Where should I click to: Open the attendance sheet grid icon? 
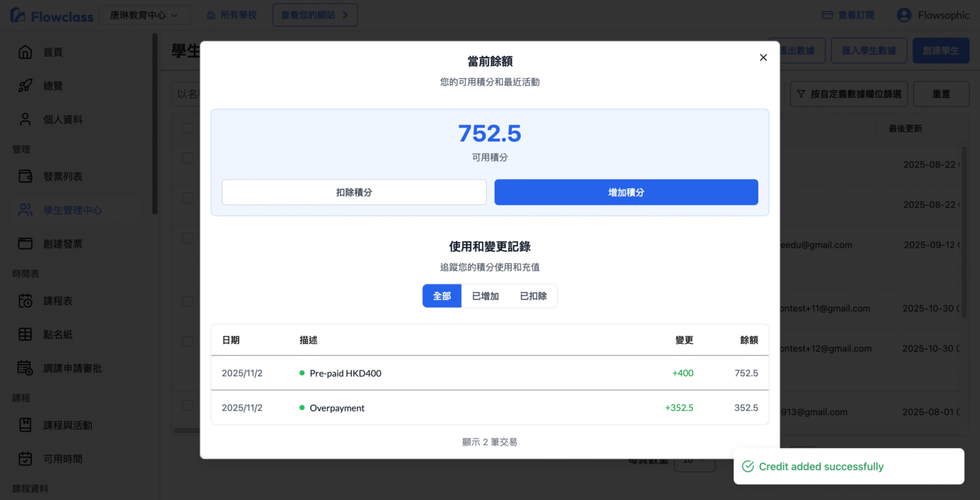[25, 334]
